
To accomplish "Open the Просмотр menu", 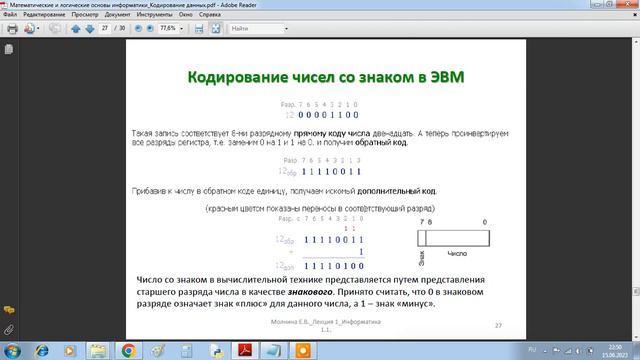I will click(x=85, y=14).
